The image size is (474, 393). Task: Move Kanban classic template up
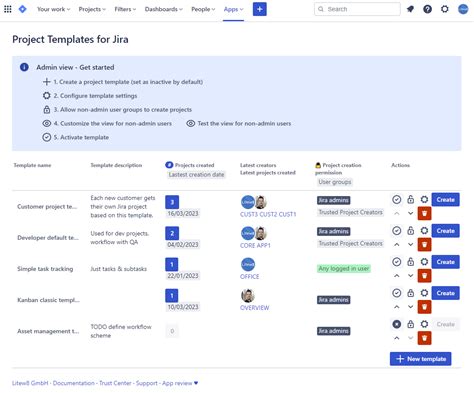click(x=397, y=307)
